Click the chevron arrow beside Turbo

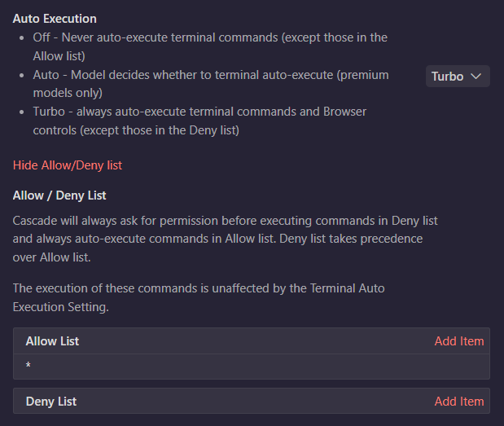click(476, 77)
